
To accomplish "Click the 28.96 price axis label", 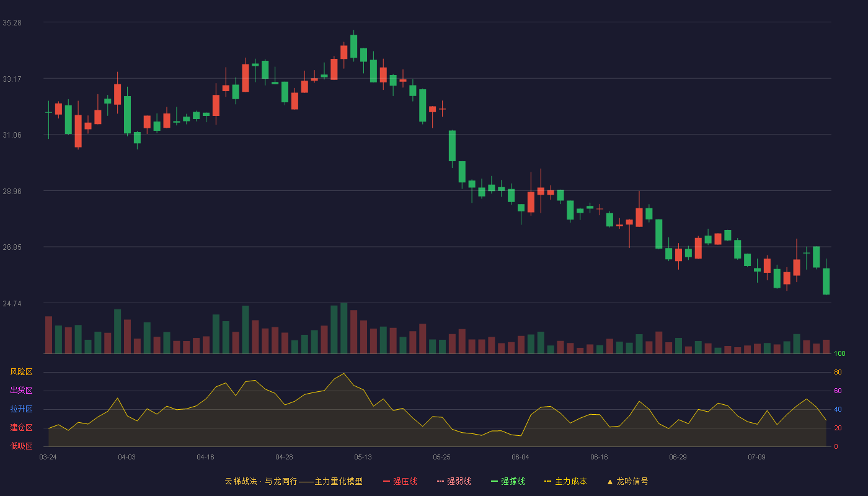I will [x=12, y=192].
